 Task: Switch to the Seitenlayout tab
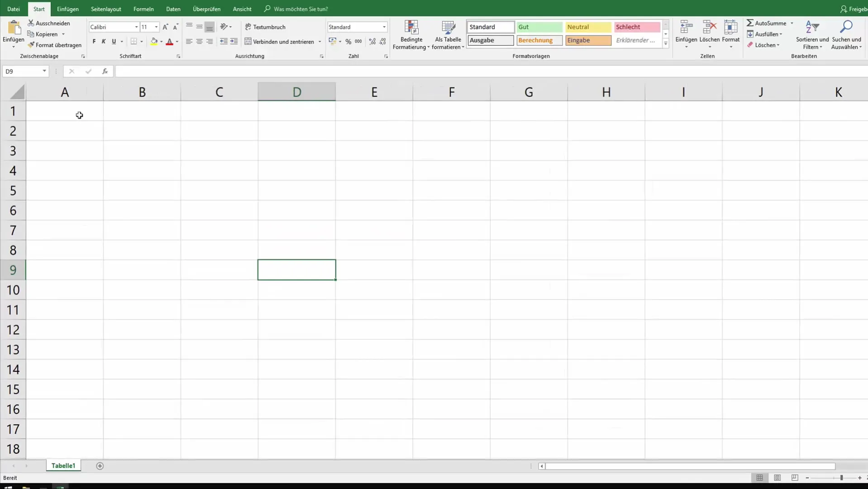(106, 9)
